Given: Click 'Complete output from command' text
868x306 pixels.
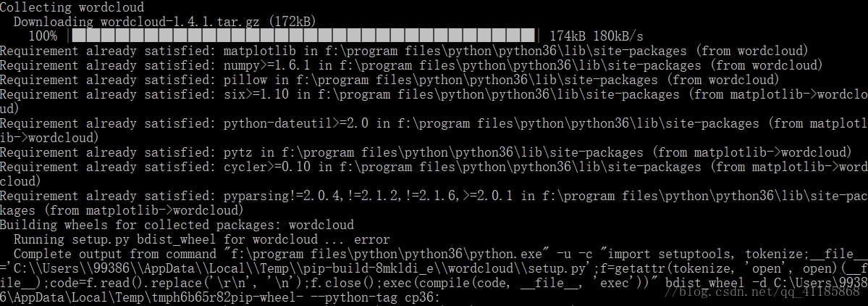Looking at the screenshot, I should (115, 254).
